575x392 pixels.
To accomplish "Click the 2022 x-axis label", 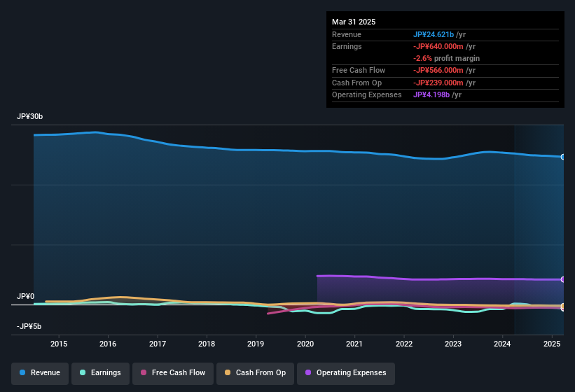I will pyautogui.click(x=403, y=344).
